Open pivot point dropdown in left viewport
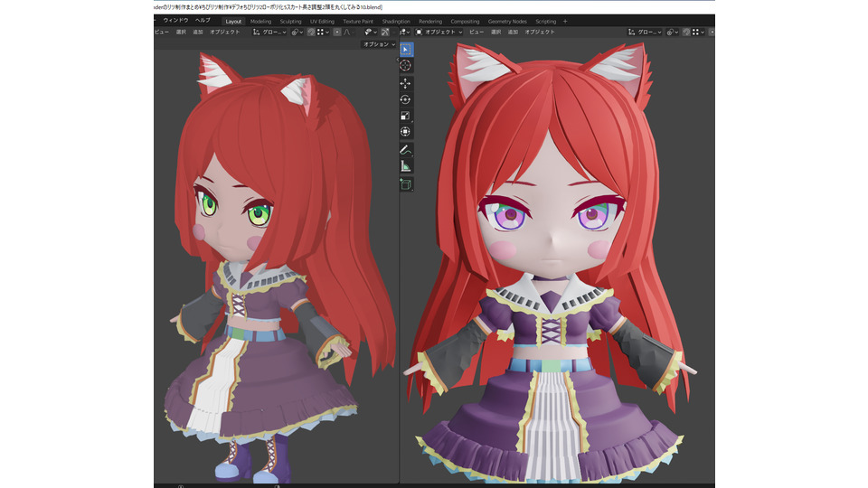Screen dimensions: 868x488 click(297, 33)
